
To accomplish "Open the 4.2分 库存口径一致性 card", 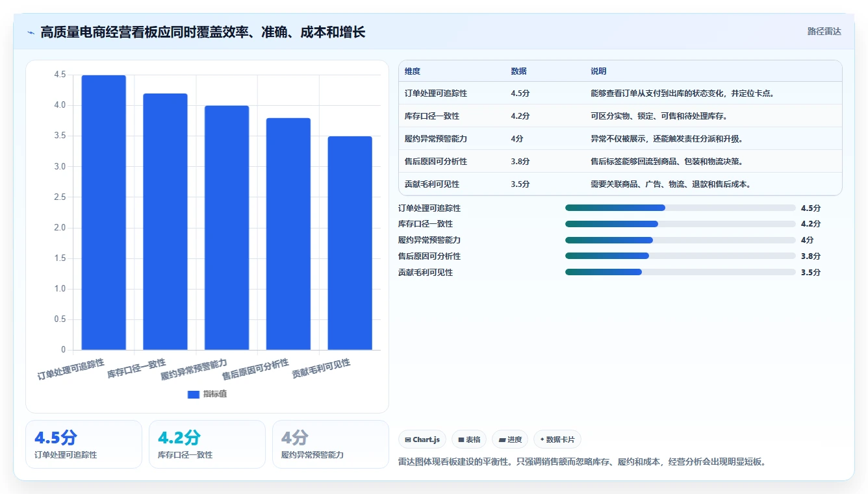I will (207, 444).
